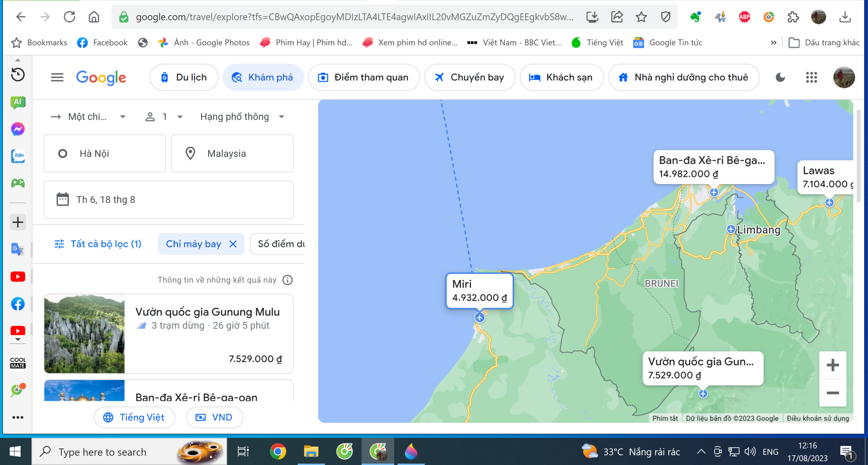Screen dimensions: 868x465
Task: Click the taskbar search box
Action: tap(129, 452)
